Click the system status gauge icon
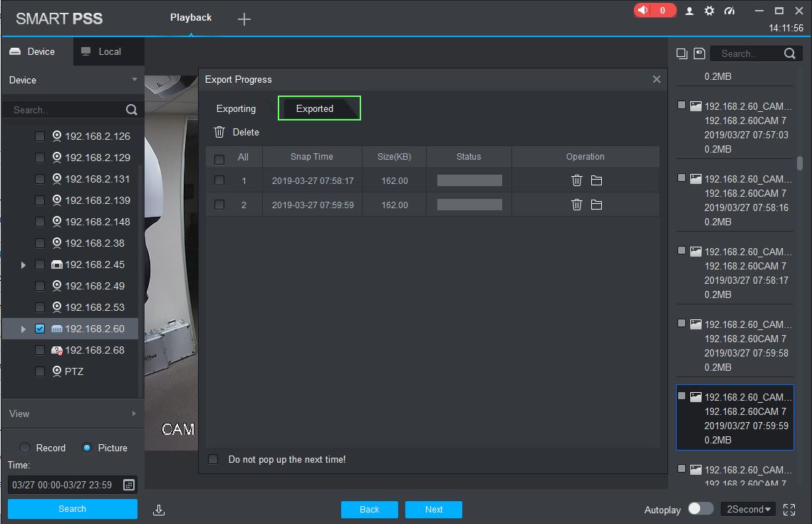The width and height of the screenshot is (812, 524). pyautogui.click(x=729, y=11)
